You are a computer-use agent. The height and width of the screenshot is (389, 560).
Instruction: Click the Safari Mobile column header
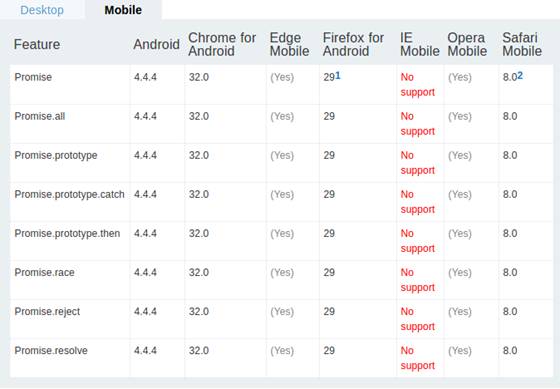(522, 44)
